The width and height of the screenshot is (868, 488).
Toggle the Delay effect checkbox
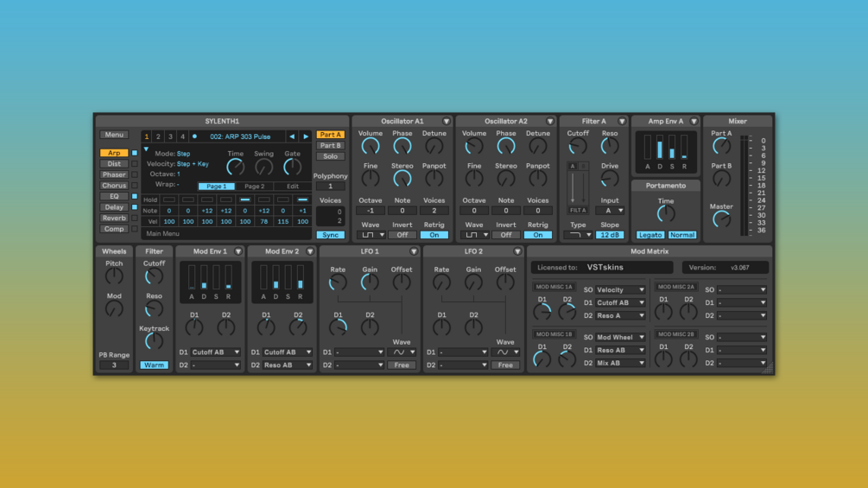click(135, 207)
